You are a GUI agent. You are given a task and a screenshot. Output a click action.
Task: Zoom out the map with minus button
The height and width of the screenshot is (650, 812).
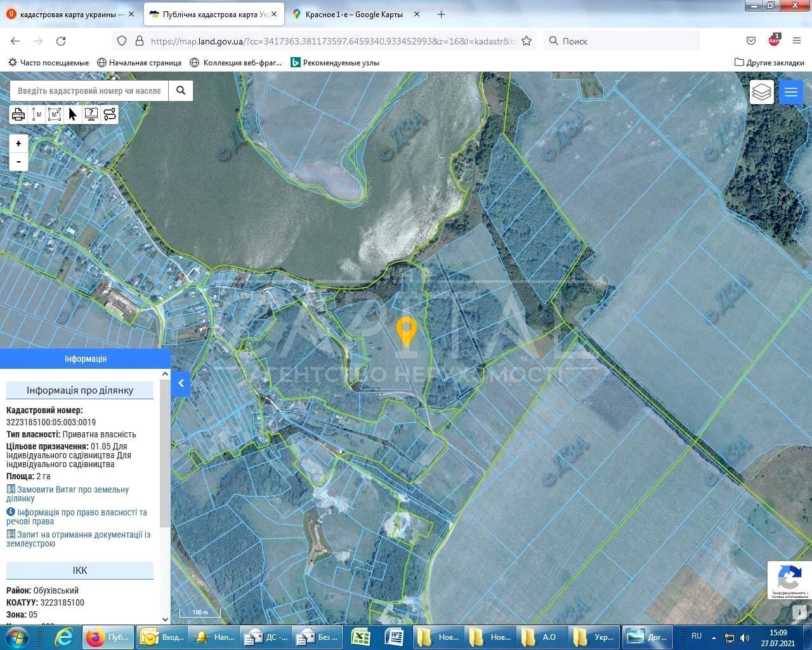coord(18,161)
